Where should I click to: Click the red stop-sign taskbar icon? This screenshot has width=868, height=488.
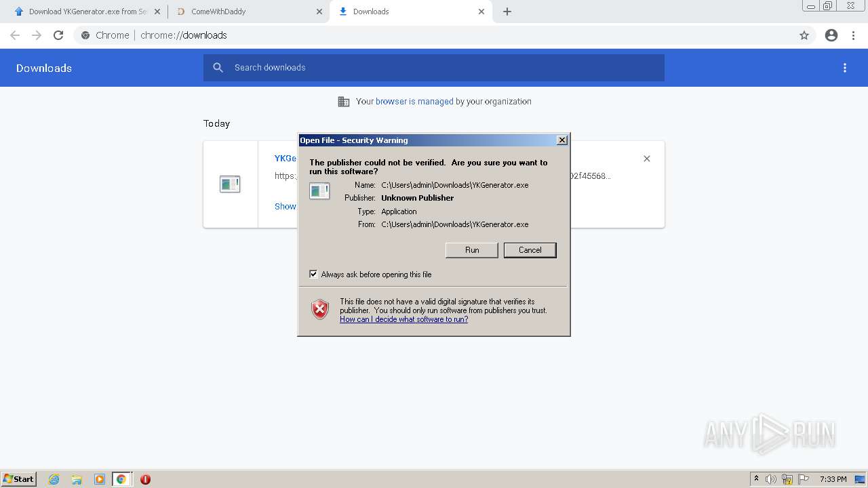145,479
